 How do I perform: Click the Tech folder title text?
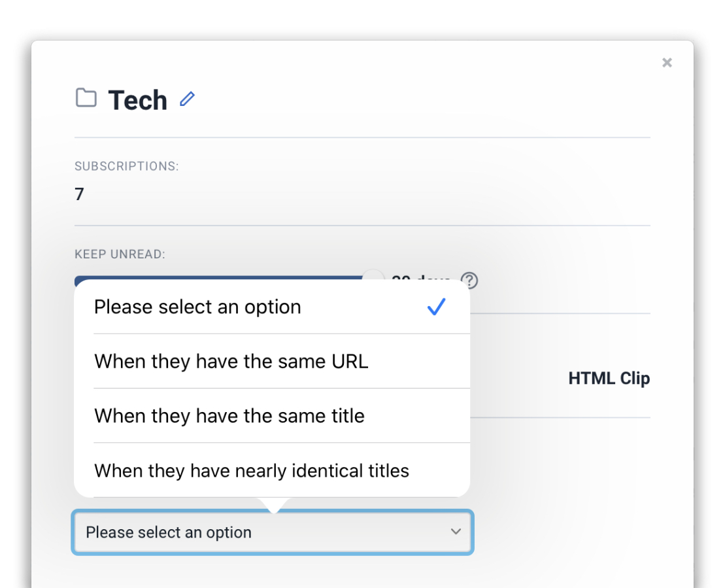[x=138, y=100]
